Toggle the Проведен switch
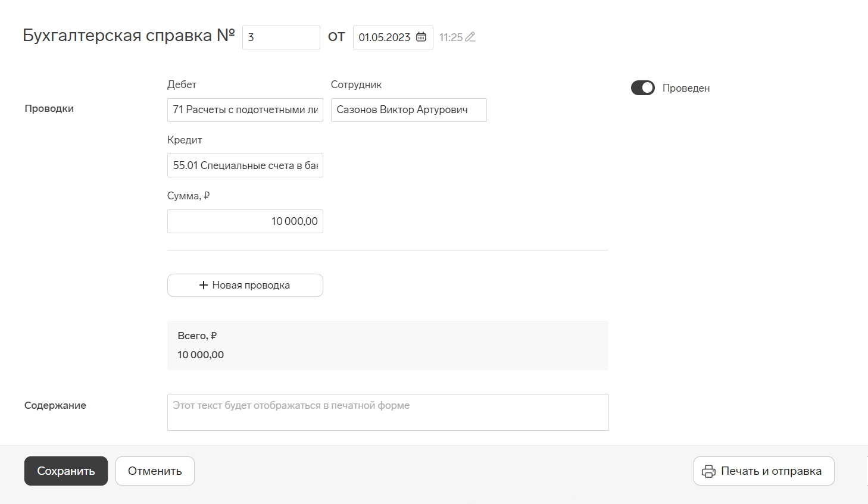Screen dimensions: 868x504 point(643,88)
